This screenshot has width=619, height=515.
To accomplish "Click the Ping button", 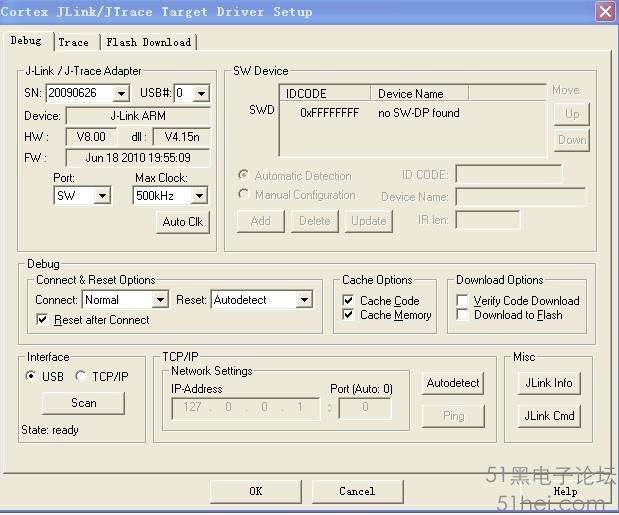I will pyautogui.click(x=453, y=416).
